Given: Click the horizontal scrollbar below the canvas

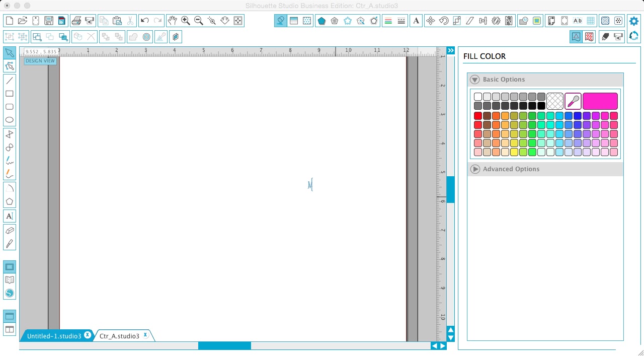Looking at the screenshot, I should (224, 346).
